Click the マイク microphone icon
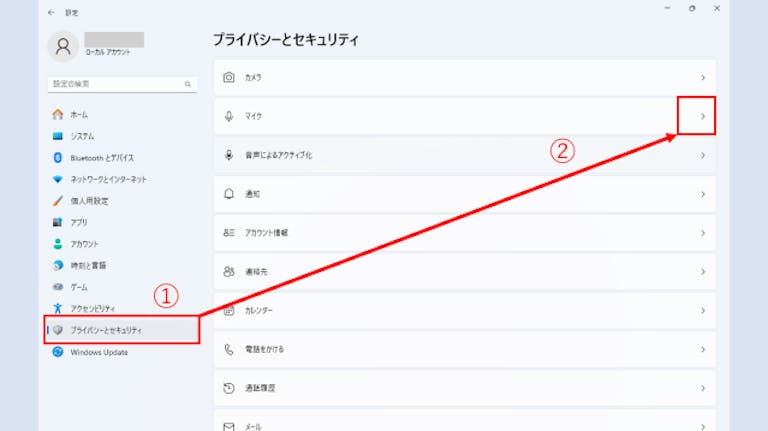The image size is (768, 431). (229, 116)
